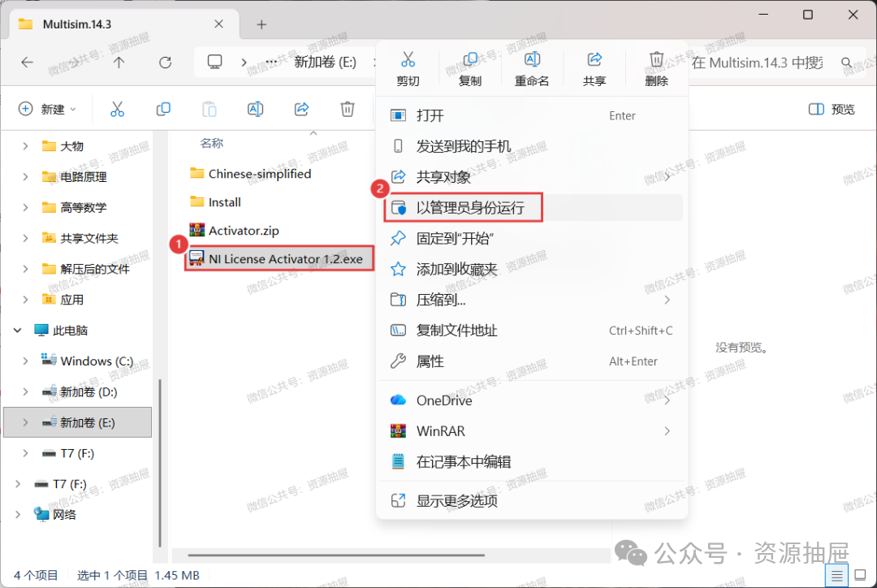Choose 固定到"开始"

click(532, 239)
